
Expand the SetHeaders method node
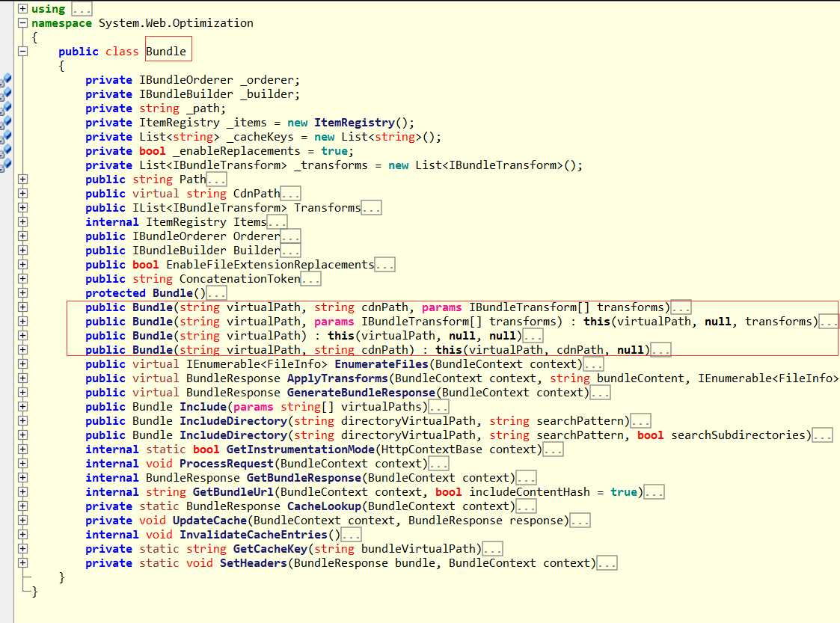[22, 563]
